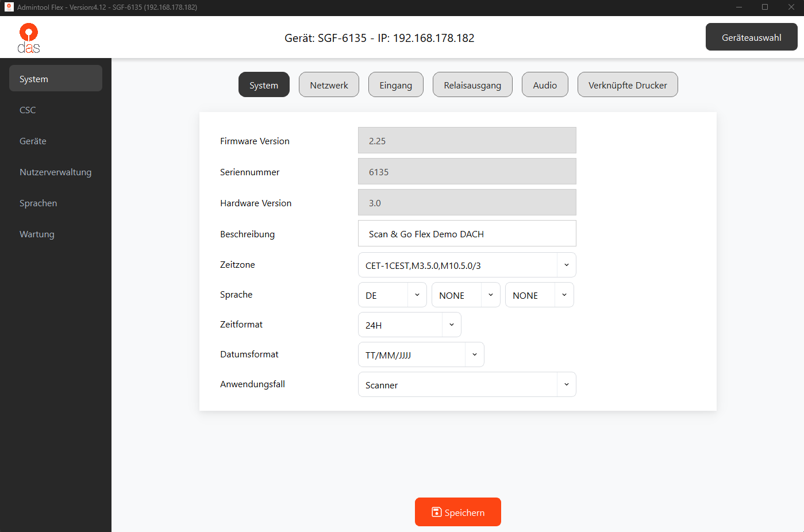Click the Seriennummer field 6135
This screenshot has width=804, height=532.
pyautogui.click(x=467, y=171)
